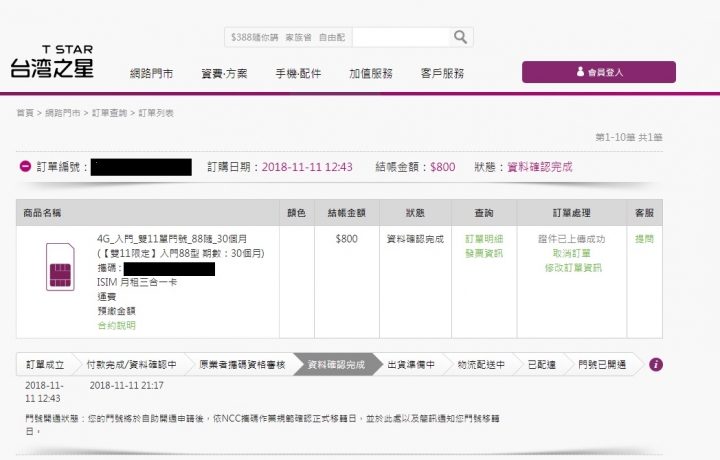Click the purple info icon beside the progress bar
This screenshot has height=460, width=720.
pyautogui.click(x=656, y=365)
